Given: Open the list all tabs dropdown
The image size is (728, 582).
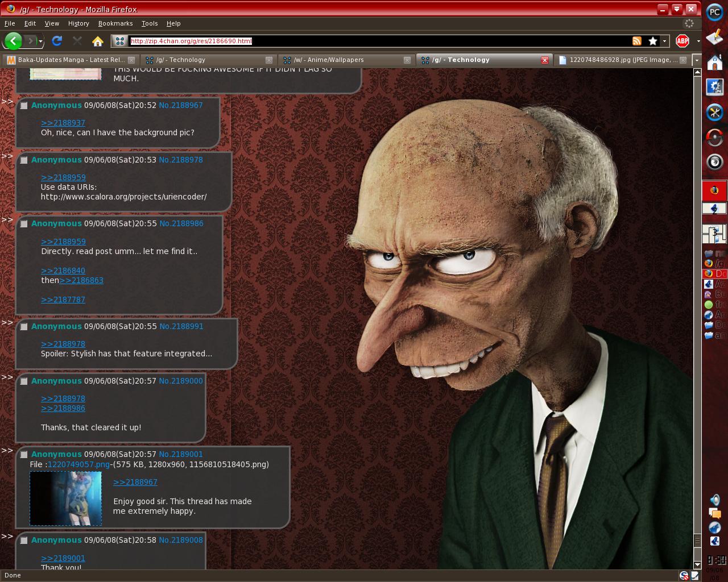Looking at the screenshot, I should coord(697,60).
